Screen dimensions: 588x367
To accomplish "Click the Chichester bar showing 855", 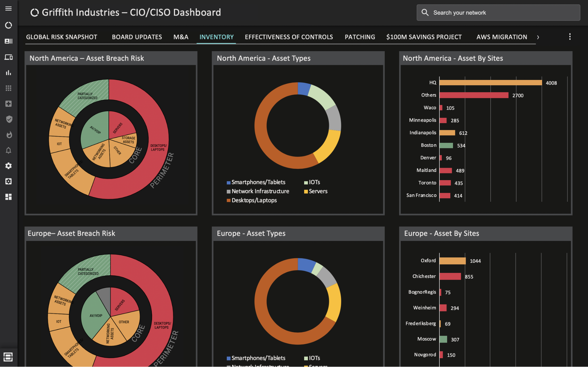I will click(450, 276).
